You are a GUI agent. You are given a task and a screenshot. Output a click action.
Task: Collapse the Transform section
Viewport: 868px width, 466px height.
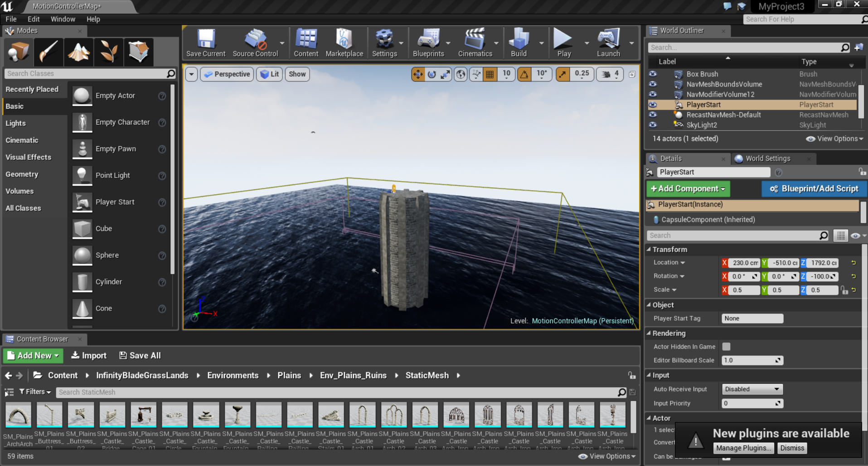tap(649, 250)
